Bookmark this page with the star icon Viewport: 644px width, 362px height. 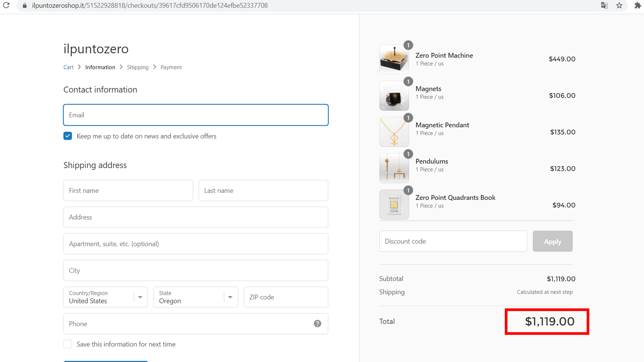coord(619,5)
